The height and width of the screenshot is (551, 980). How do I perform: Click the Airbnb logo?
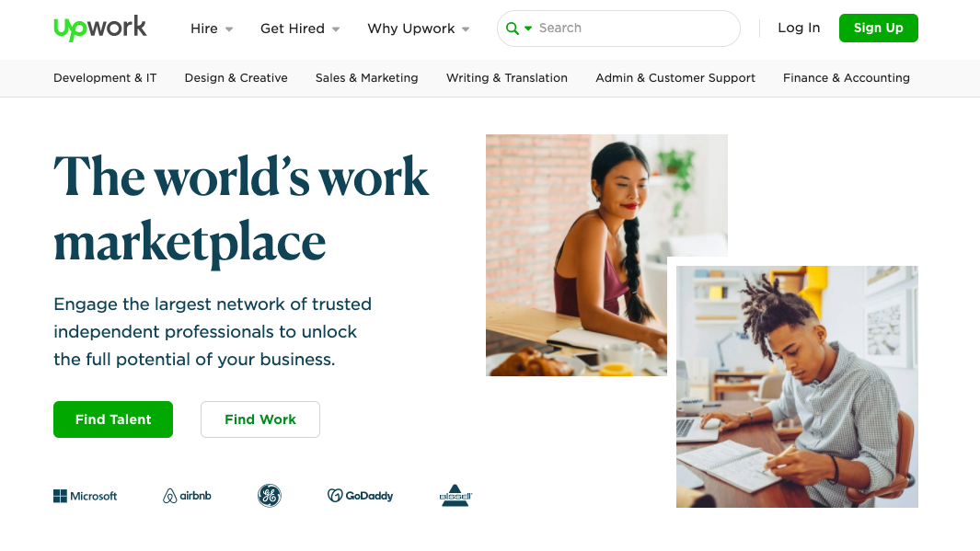click(187, 496)
